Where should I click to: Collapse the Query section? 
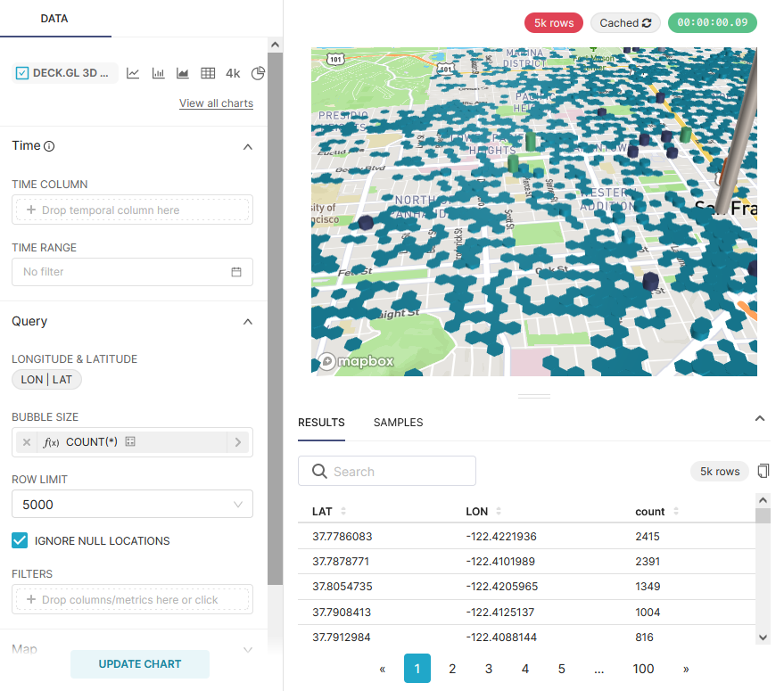(248, 322)
